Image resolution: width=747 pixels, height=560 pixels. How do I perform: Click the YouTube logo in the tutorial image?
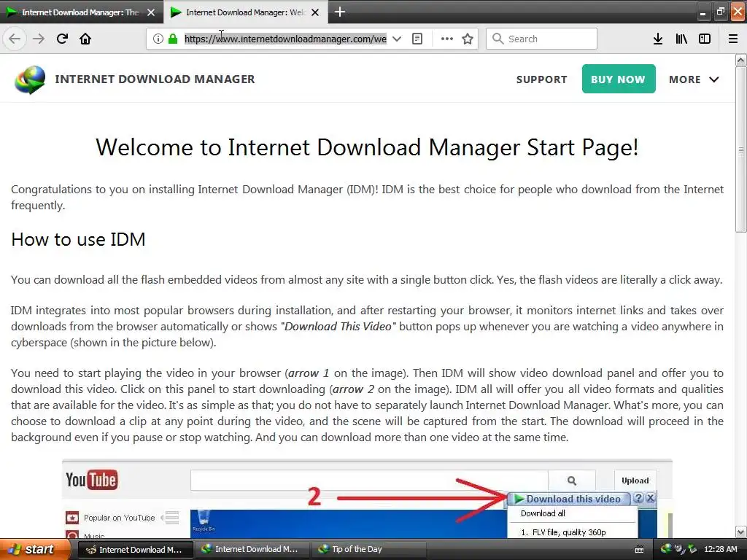[x=91, y=480]
